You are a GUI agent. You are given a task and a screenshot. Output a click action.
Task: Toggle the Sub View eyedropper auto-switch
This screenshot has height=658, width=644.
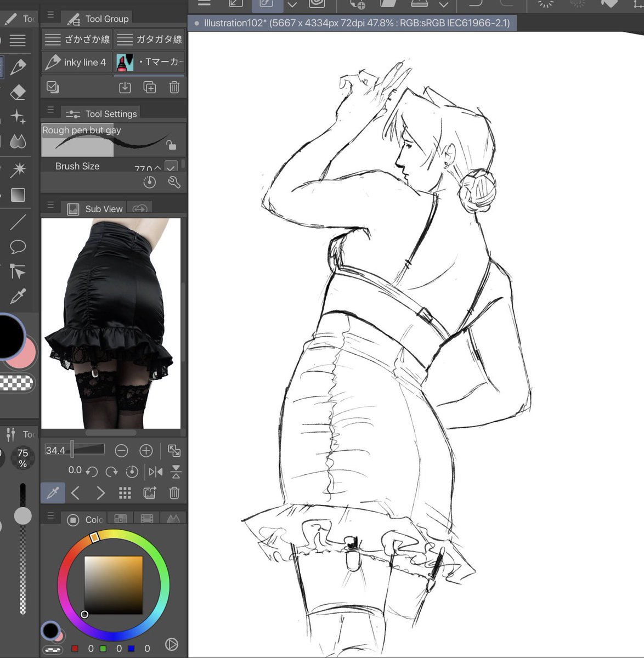[x=53, y=493]
